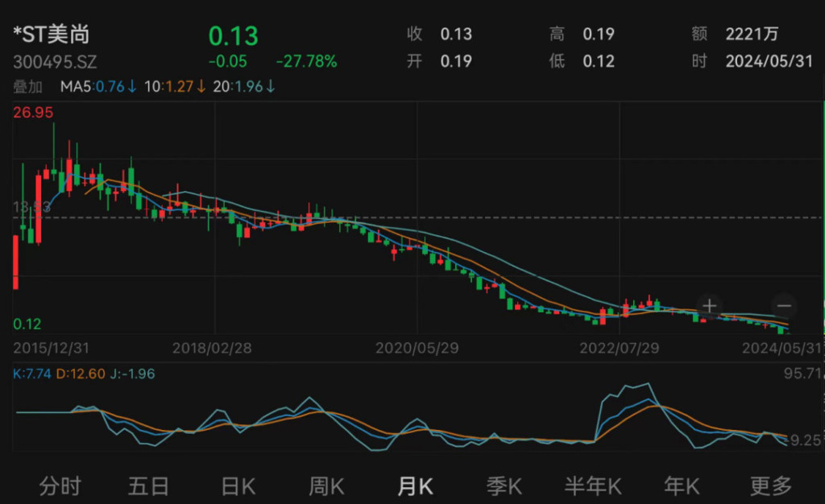Open the KDJ indicator K:7.74 label
The height and width of the screenshot is (504, 825).
coord(32,374)
